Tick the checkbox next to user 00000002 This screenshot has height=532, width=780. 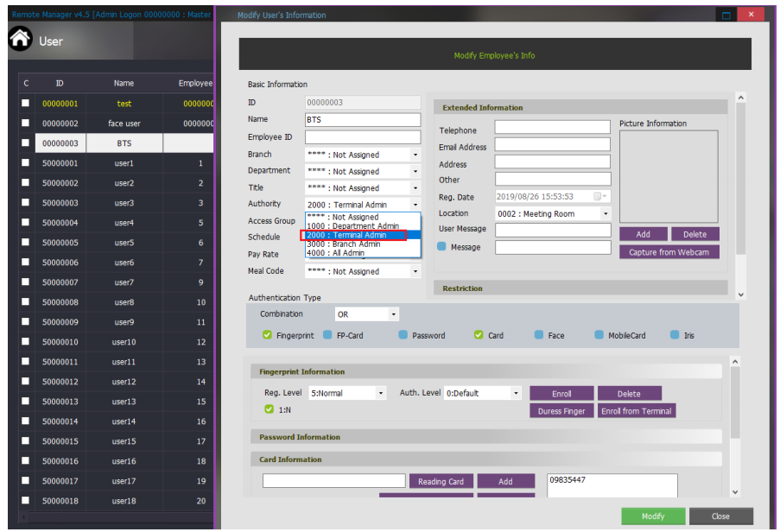(24, 123)
